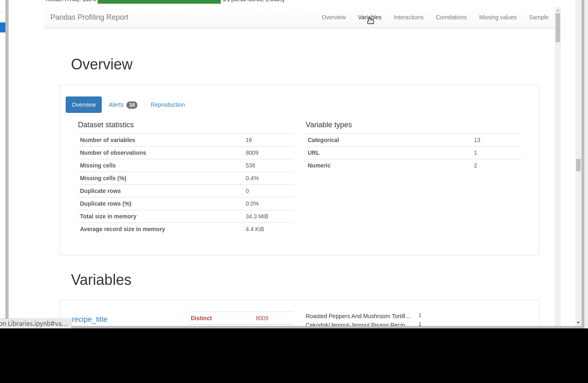Open the recipe_title variable link
588x383 pixels.
89,319
